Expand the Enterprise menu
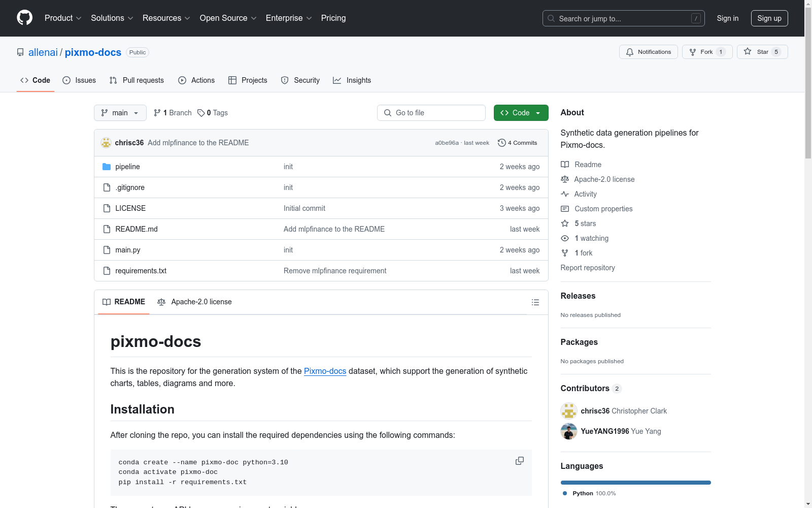812x508 pixels. [x=289, y=18]
